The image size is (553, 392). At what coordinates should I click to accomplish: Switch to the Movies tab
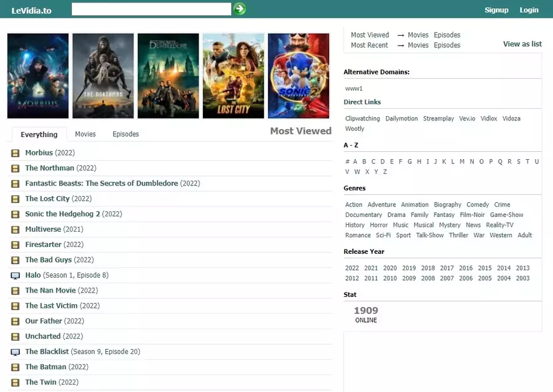(x=85, y=134)
